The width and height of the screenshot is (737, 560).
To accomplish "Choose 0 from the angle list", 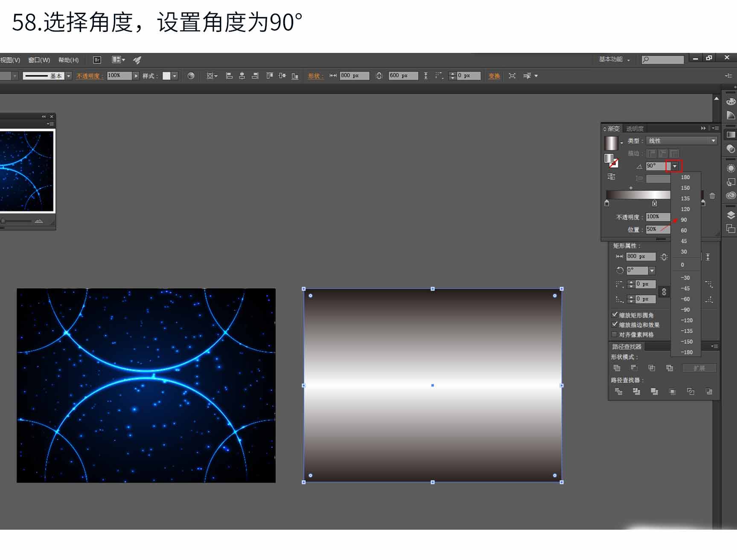I will click(x=686, y=265).
